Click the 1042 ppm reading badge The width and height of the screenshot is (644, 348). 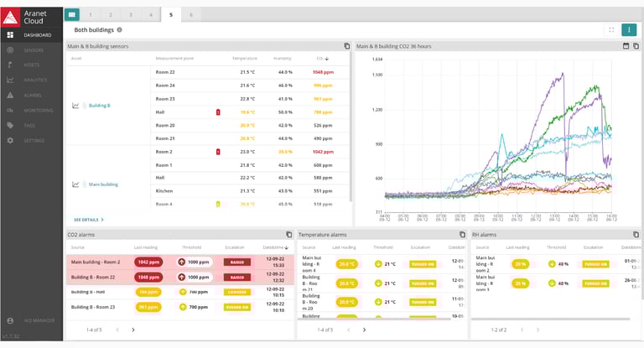click(x=148, y=262)
